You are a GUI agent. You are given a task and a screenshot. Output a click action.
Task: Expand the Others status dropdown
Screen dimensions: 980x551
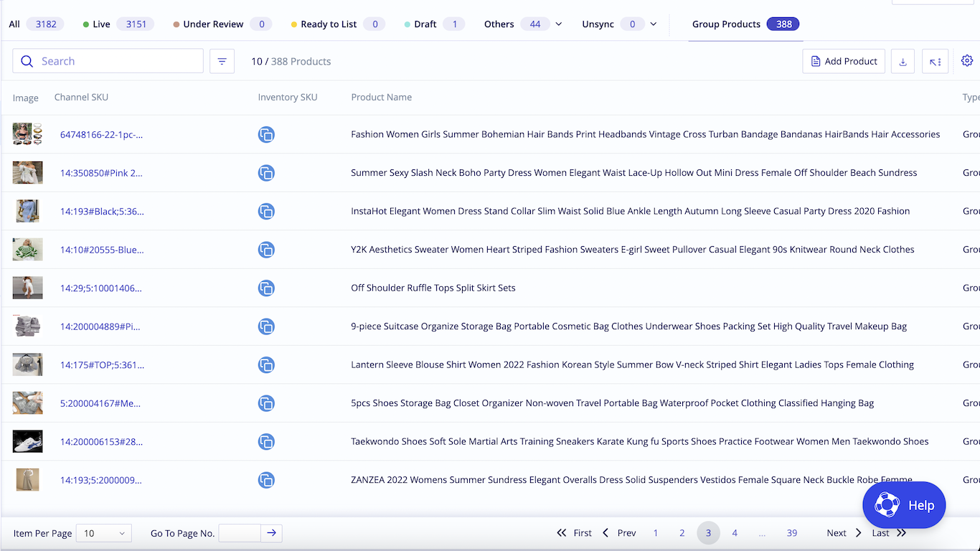[559, 24]
